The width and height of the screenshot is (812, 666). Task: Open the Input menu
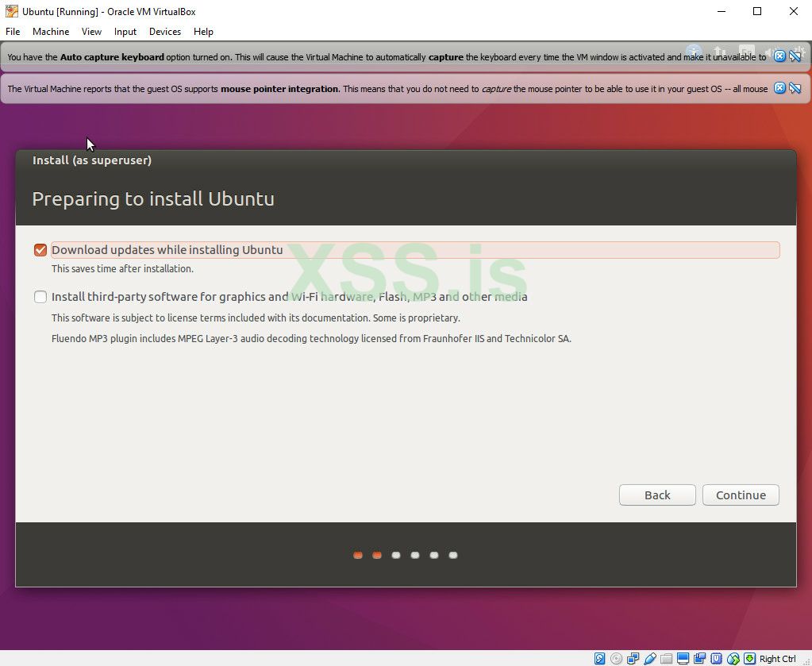pos(125,32)
